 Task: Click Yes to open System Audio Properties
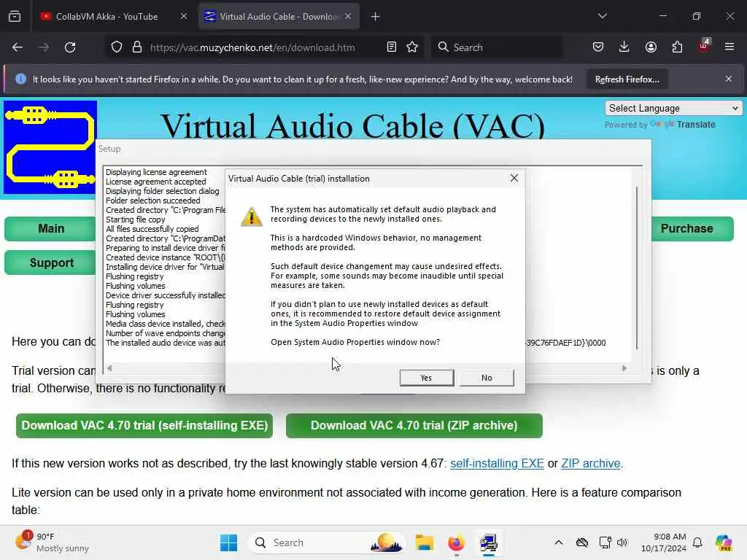(426, 378)
